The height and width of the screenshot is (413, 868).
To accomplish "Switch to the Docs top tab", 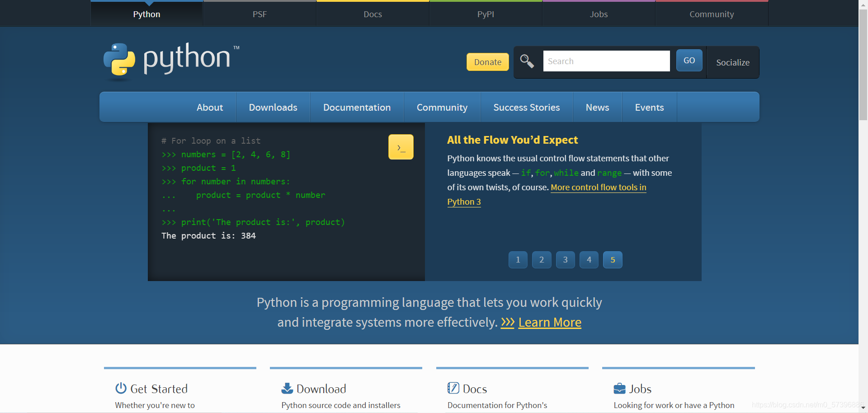I will click(x=373, y=14).
